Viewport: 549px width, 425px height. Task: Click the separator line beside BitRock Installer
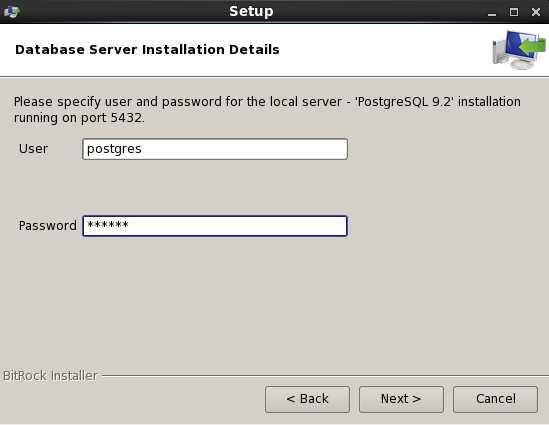325,376
